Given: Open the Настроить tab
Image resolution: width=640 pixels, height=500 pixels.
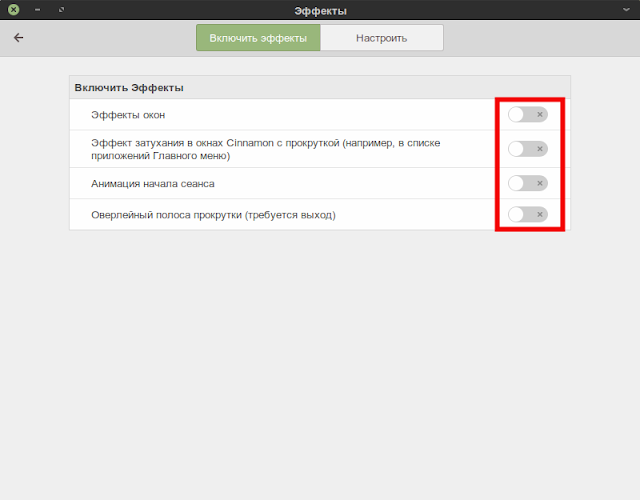Looking at the screenshot, I should point(382,38).
